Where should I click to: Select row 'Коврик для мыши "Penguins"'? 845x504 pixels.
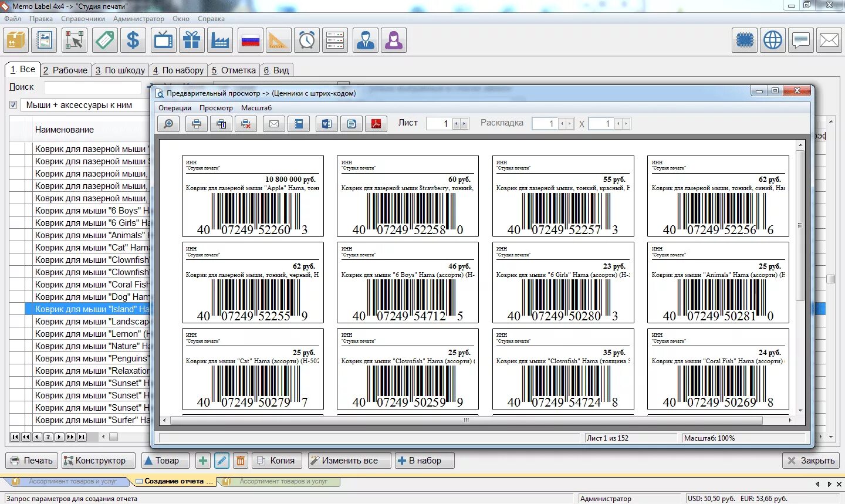tap(92, 358)
